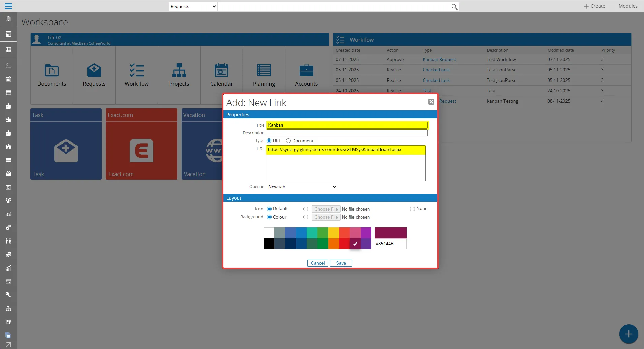
Task: Open the Documents tile
Action: (x=52, y=75)
